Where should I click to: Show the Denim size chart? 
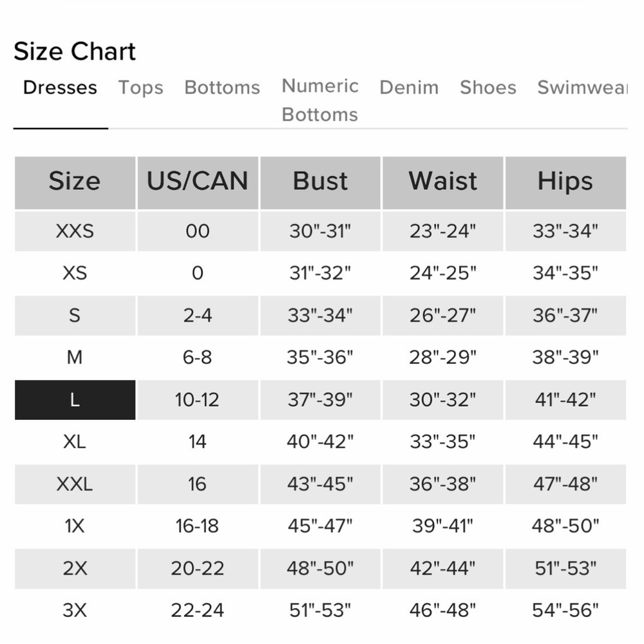click(x=409, y=88)
